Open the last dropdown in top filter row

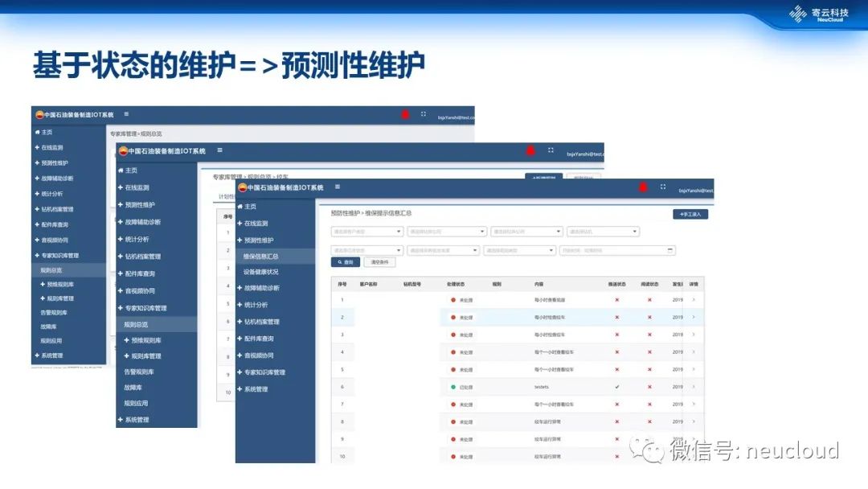(602, 232)
